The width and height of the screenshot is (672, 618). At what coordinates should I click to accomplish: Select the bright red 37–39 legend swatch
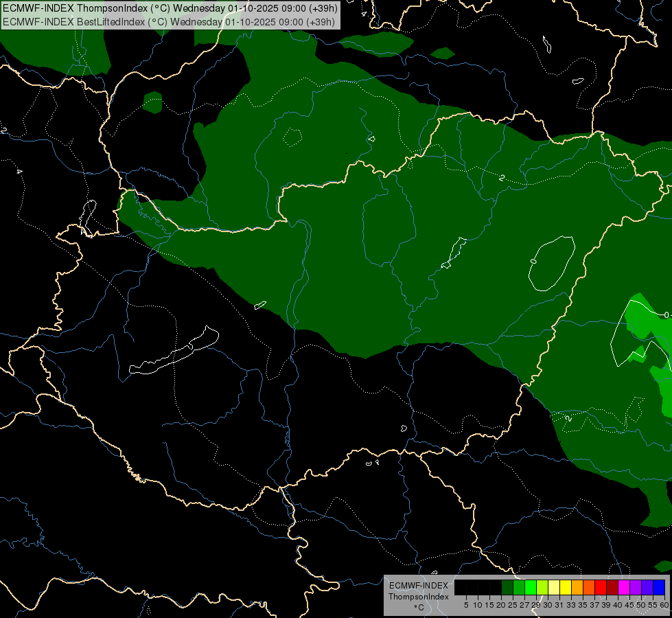coord(601,587)
